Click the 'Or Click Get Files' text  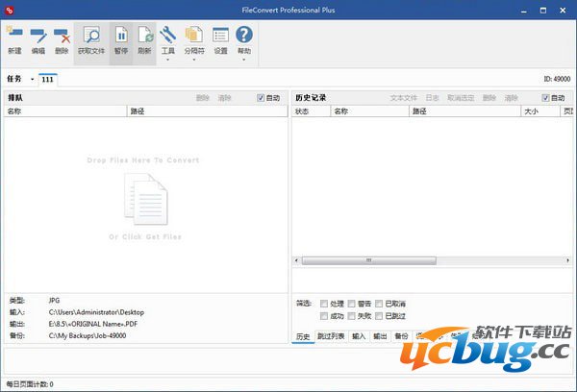(145, 236)
